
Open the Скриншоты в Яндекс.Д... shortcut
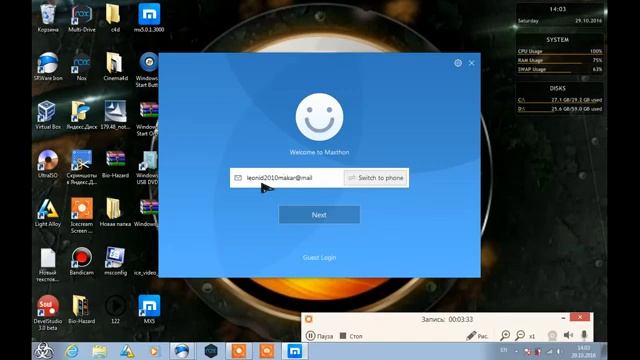tap(82, 167)
